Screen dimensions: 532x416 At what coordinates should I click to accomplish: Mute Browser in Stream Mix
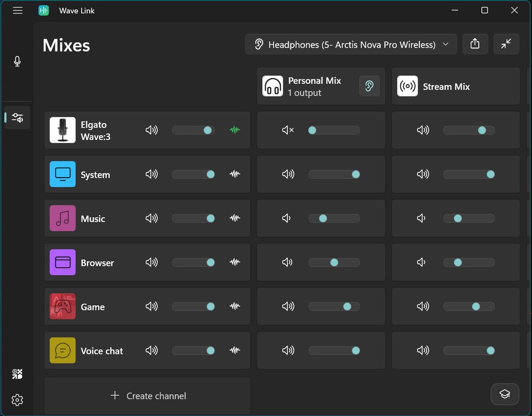coord(422,262)
